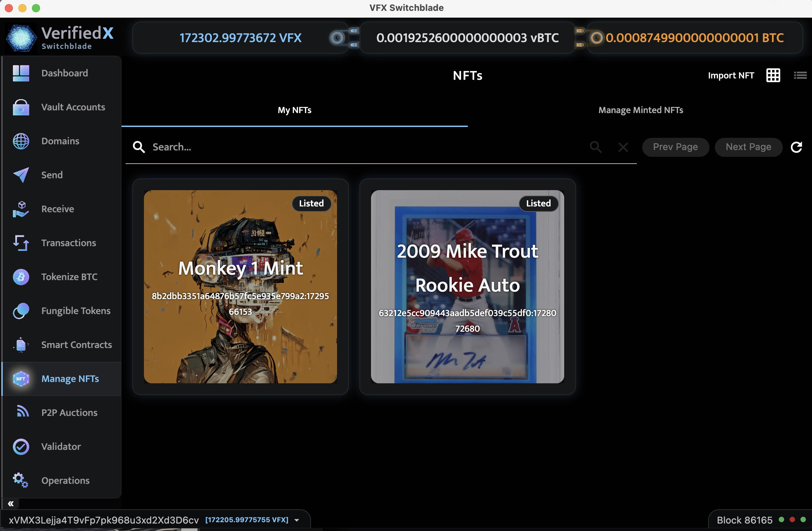Open Tokenize BTC bitcoin icon
812x531 pixels.
coord(21,277)
